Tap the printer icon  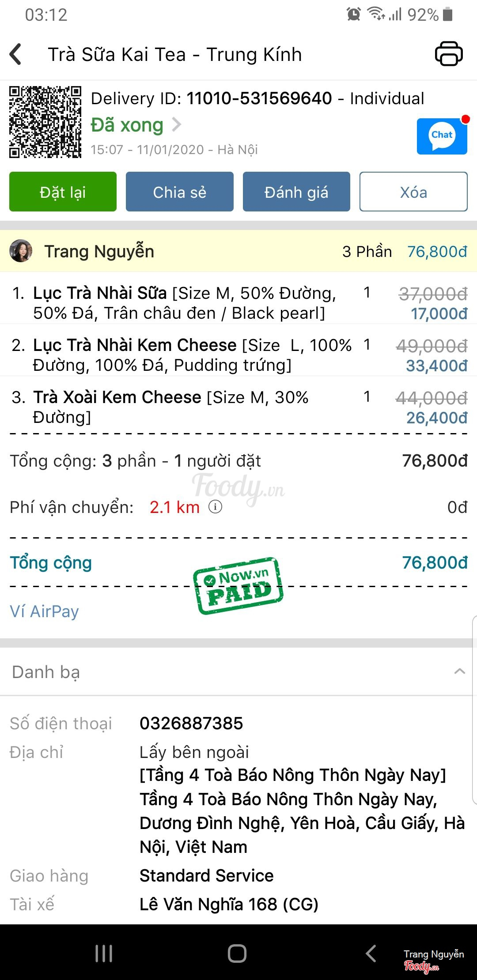pyautogui.click(x=449, y=54)
